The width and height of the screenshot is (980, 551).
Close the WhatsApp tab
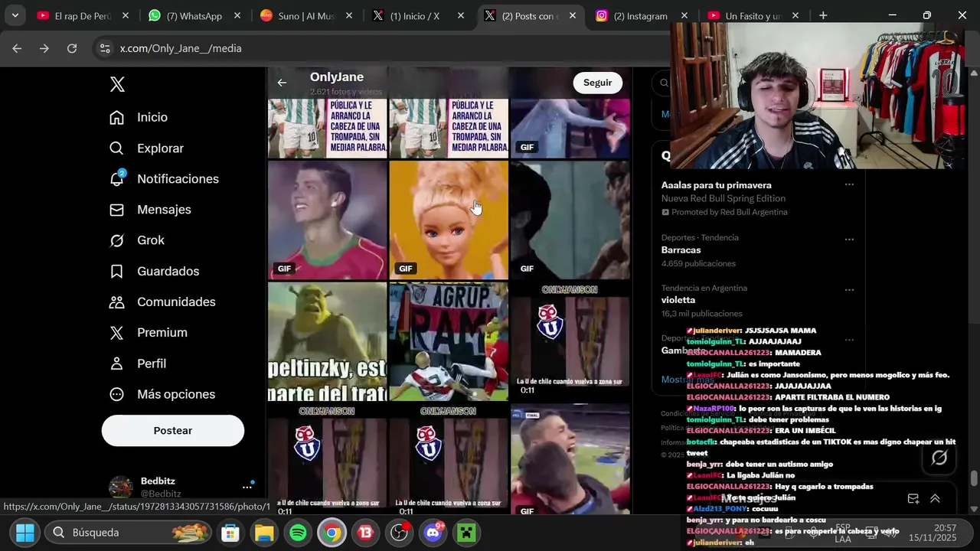pos(237,15)
